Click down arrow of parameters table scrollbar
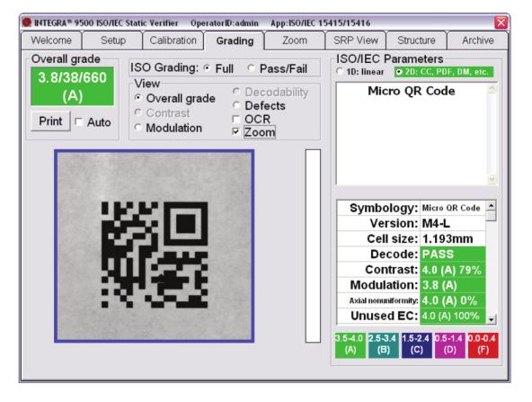 (491, 319)
